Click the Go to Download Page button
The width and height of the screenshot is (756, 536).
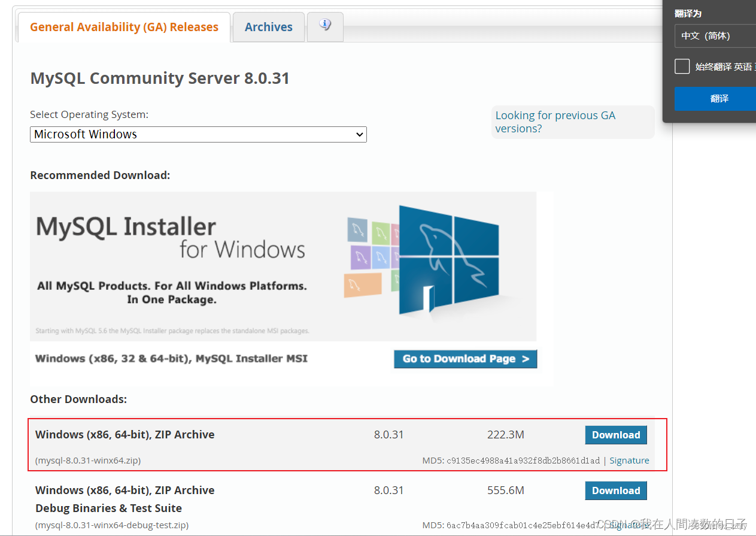(465, 359)
